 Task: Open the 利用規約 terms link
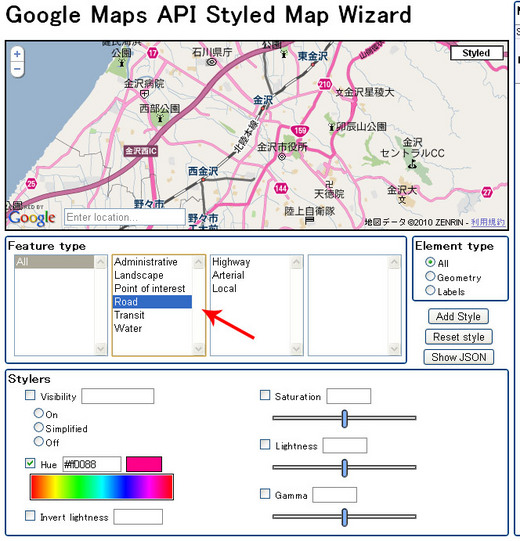[x=488, y=222]
